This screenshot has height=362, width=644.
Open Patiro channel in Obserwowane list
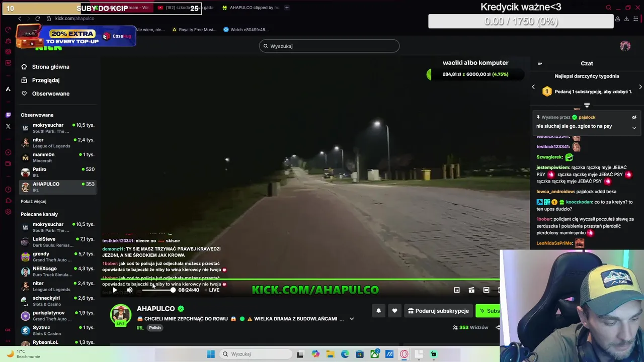tap(57, 172)
